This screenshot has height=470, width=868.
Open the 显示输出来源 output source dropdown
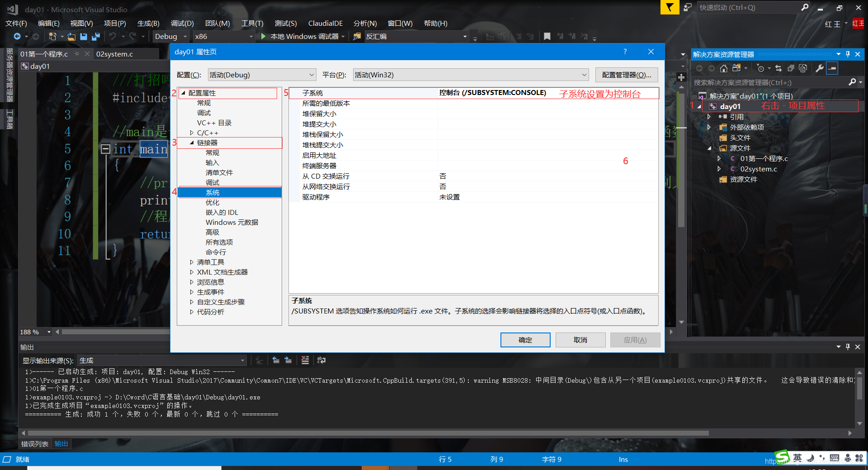[162, 361]
